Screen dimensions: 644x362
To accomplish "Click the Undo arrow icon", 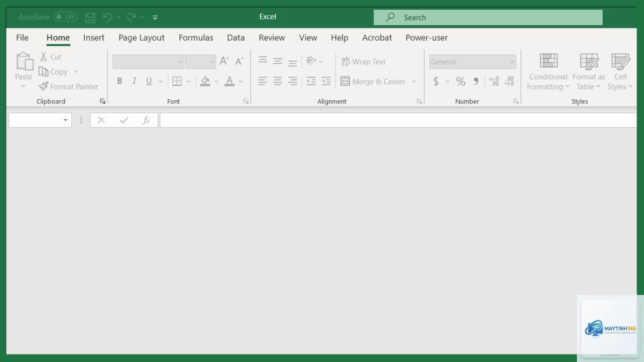I will tap(107, 17).
